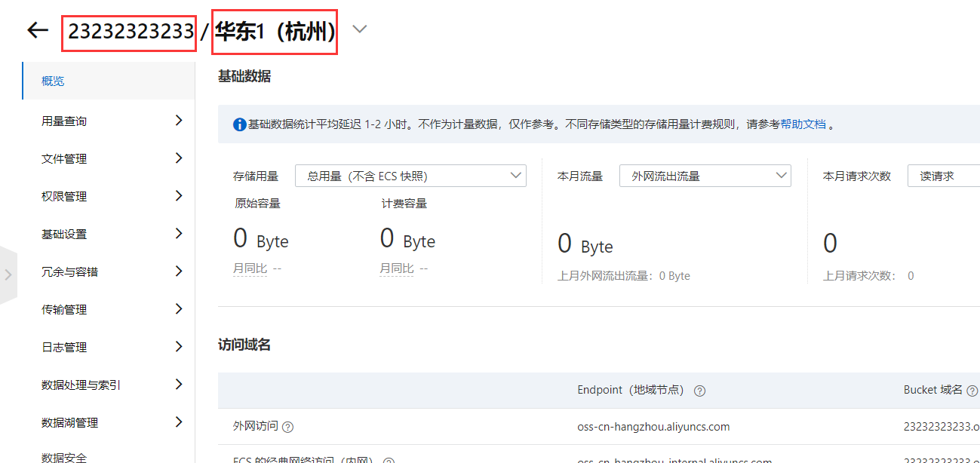Expand the 数据处理与索引 menu
The image size is (980, 463).
112,385
